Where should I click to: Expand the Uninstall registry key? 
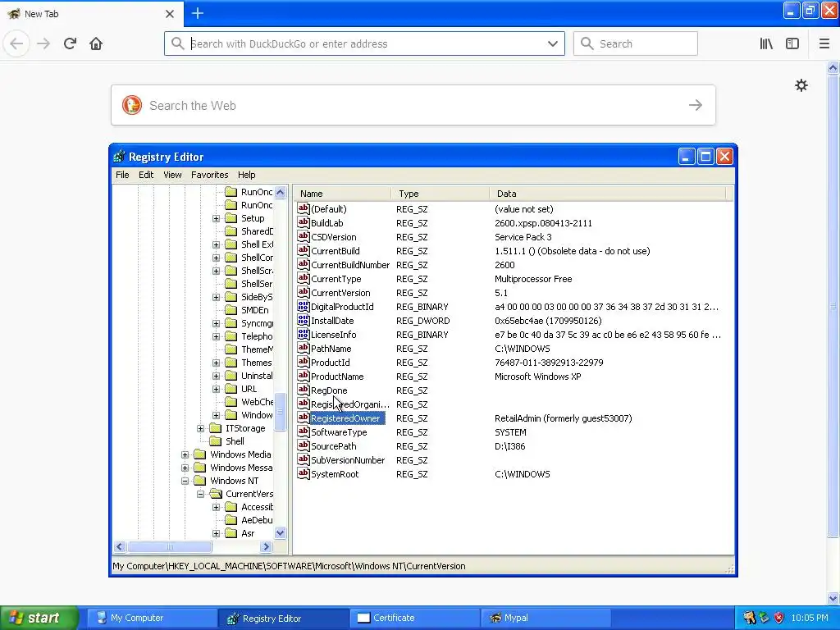[216, 376]
